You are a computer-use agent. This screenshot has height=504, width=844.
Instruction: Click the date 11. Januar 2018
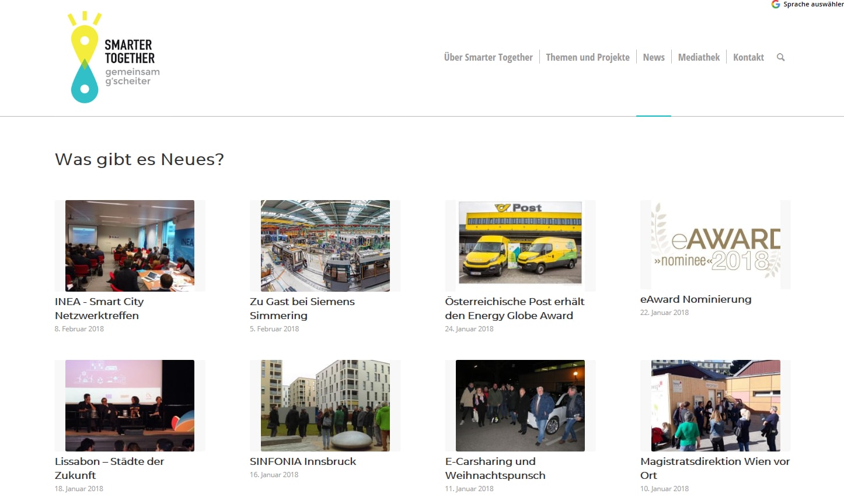(x=469, y=489)
